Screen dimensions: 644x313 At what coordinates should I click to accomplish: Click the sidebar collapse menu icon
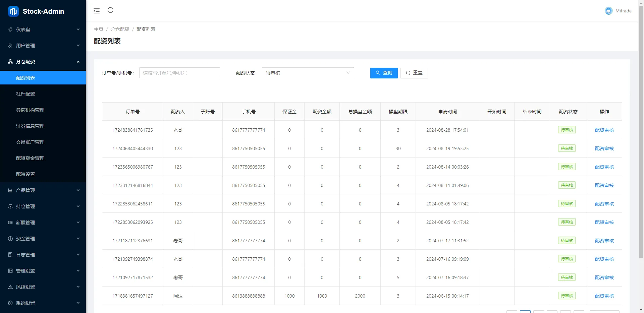click(x=97, y=11)
